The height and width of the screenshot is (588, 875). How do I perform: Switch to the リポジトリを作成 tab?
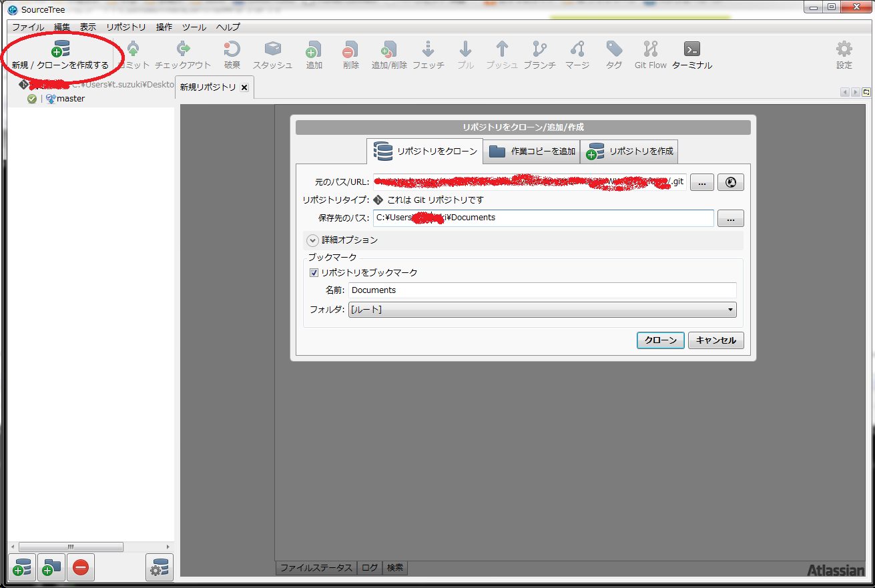629,152
